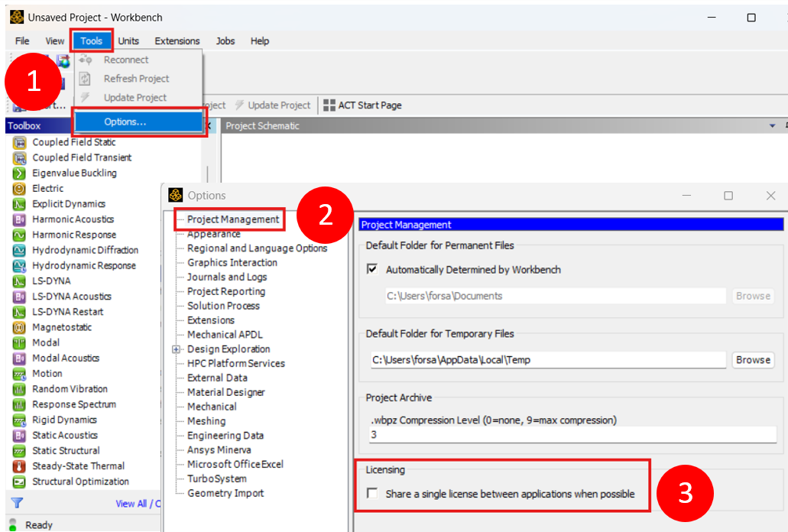Select Material Designer in the Options tree
The height and width of the screenshot is (532, 788).
[225, 392]
